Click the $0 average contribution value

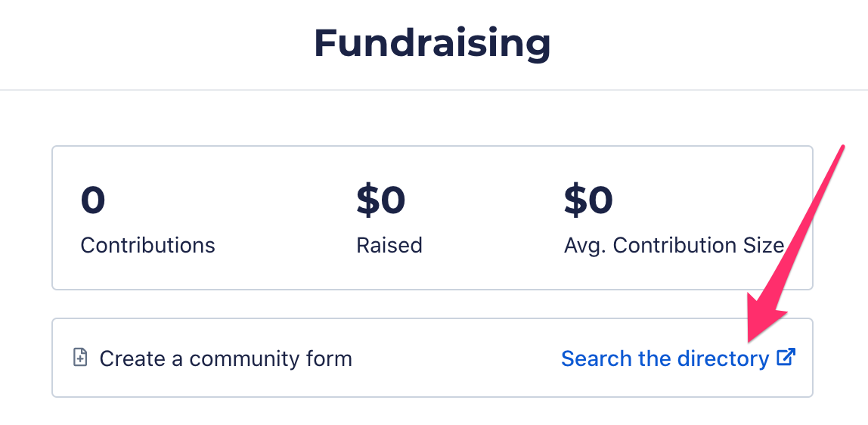(588, 200)
